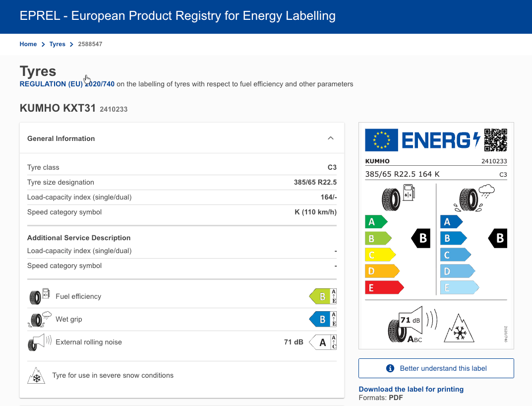Download the label in PDF format
The image size is (532, 406).
396,398
